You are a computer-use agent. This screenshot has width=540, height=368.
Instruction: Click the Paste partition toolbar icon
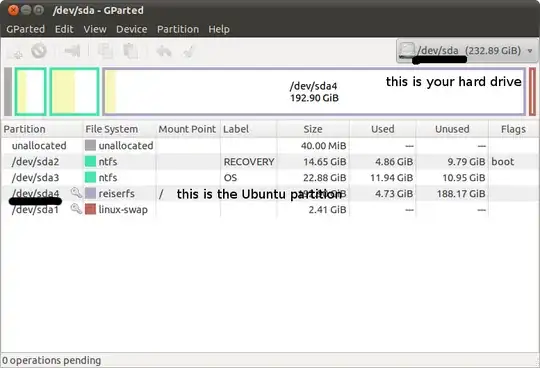pyautogui.click(x=131, y=51)
